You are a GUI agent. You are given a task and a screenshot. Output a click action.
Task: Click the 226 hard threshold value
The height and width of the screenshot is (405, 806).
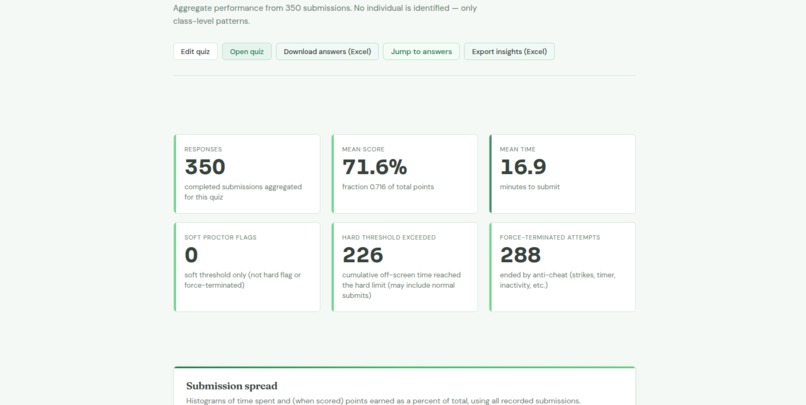point(363,255)
